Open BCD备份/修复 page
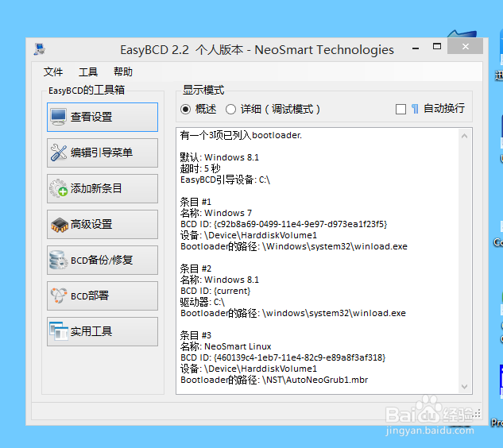The height and width of the screenshot is (448, 503). [103, 260]
